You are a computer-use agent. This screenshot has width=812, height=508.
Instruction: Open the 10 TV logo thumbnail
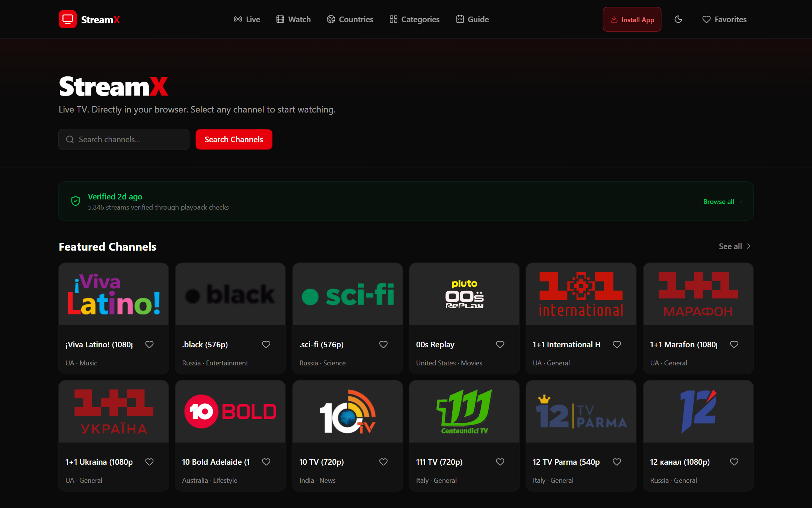pyautogui.click(x=348, y=411)
